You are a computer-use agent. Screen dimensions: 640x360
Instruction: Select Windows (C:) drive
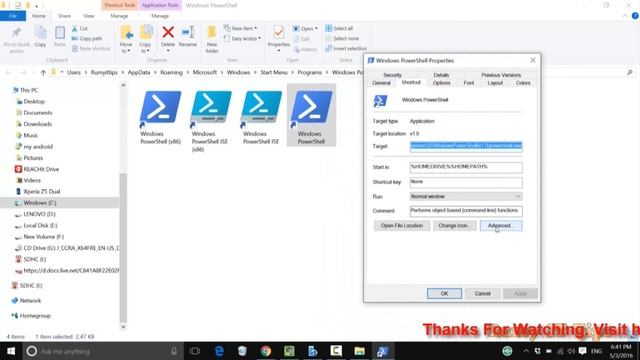(x=40, y=203)
